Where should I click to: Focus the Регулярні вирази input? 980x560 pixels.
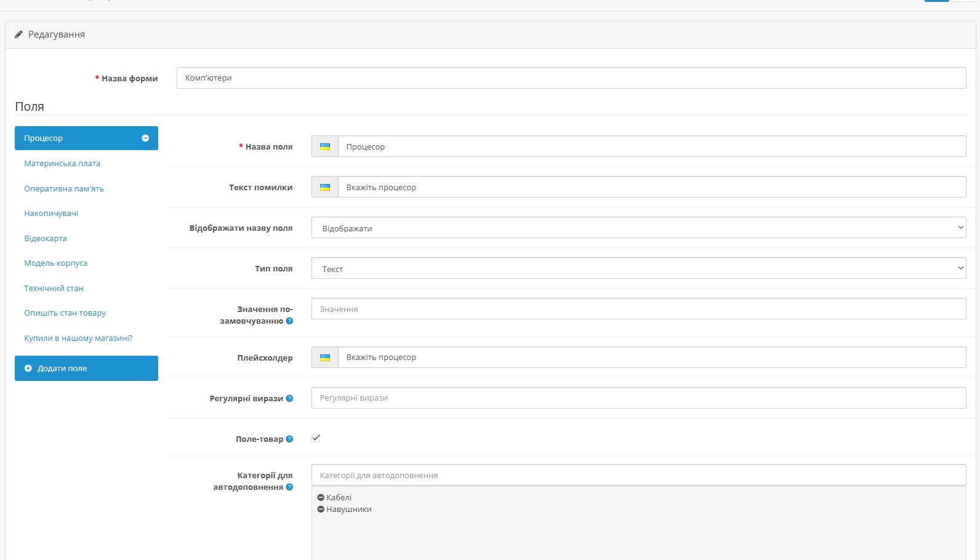pos(638,398)
